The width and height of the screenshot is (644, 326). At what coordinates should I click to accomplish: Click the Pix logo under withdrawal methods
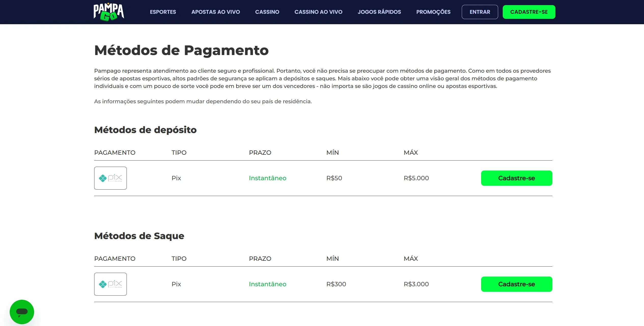click(110, 284)
